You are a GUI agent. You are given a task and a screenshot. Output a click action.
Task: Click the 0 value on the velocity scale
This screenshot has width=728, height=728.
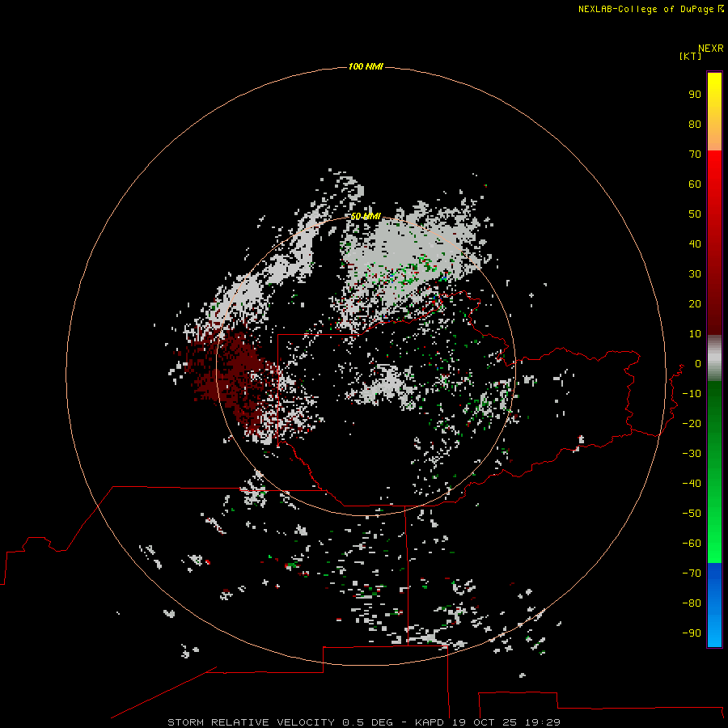698,364
